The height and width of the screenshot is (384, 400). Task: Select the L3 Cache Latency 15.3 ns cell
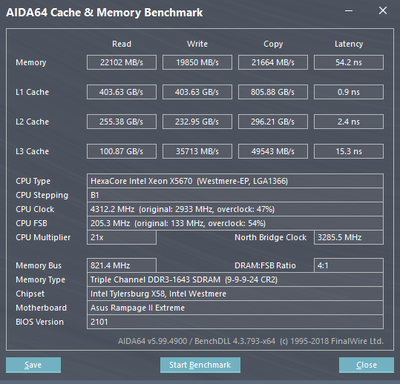pos(349,151)
